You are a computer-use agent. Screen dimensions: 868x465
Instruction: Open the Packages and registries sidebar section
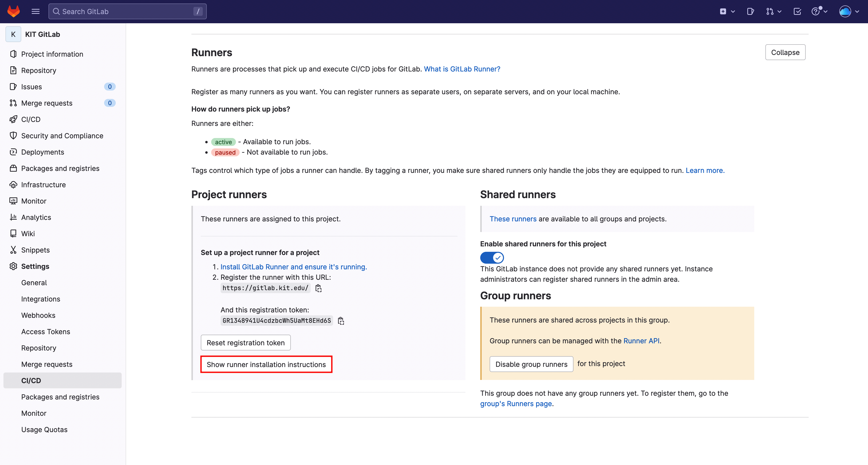pos(60,168)
